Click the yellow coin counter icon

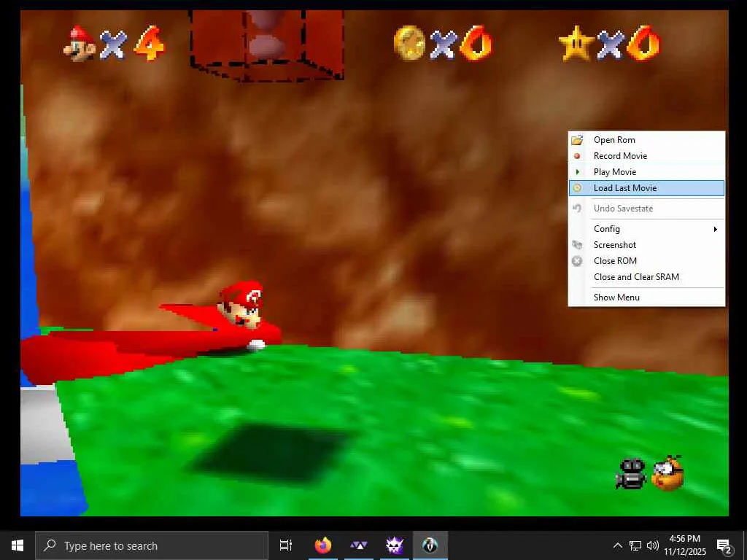point(410,43)
